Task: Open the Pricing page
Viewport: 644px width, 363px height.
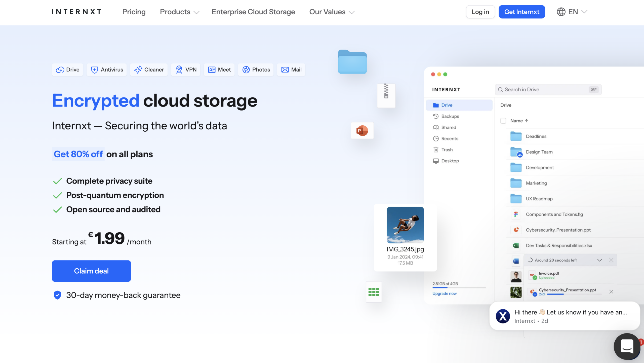Action: (134, 12)
